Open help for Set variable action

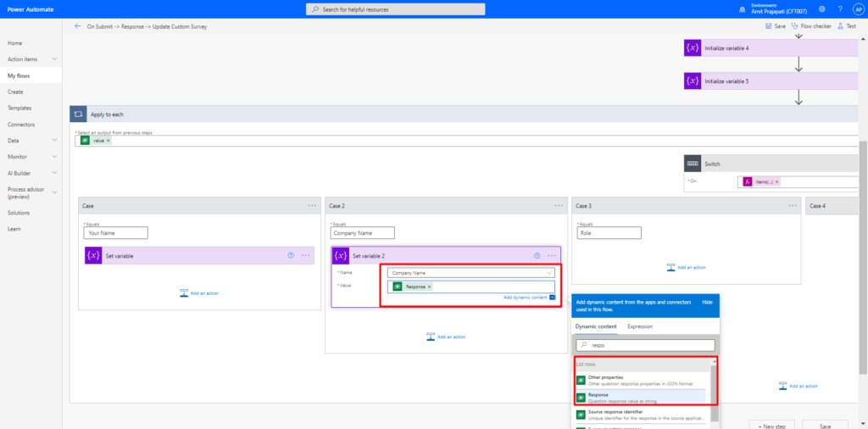[290, 256]
